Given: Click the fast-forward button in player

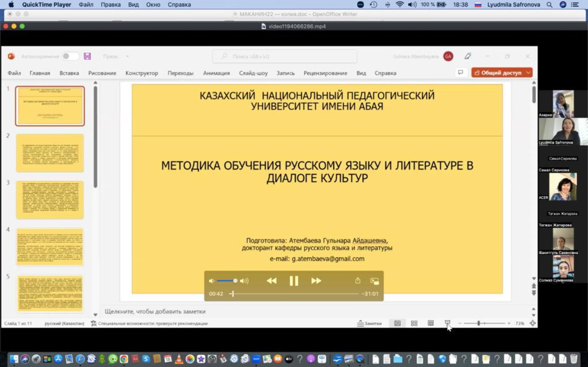Looking at the screenshot, I should coord(316,281).
